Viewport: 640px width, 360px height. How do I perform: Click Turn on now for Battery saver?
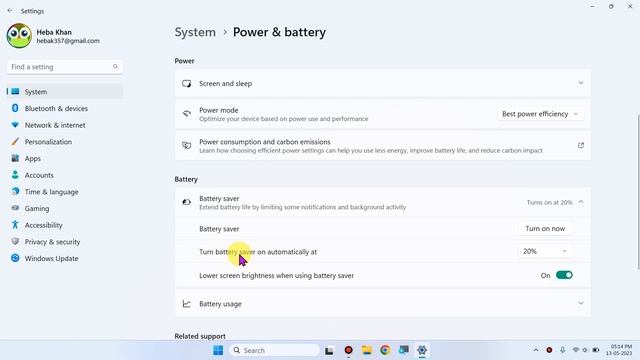(x=545, y=229)
